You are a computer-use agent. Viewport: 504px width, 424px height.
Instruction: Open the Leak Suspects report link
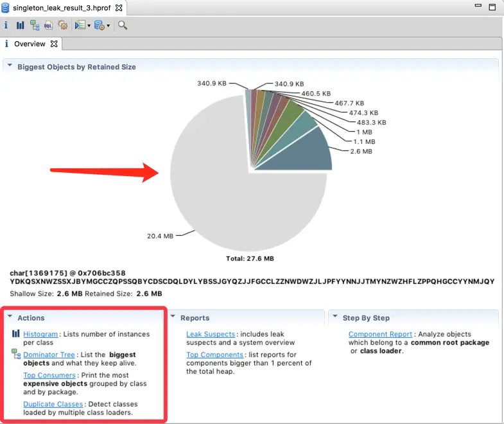(x=211, y=334)
